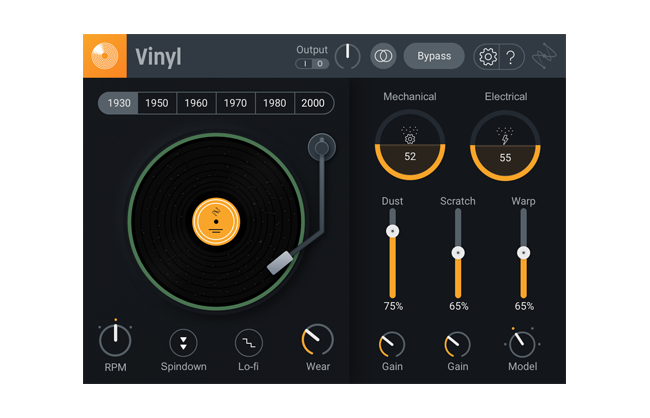Click the Electrical noise lightning dial
The height and width of the screenshot is (418, 650).
tap(505, 144)
